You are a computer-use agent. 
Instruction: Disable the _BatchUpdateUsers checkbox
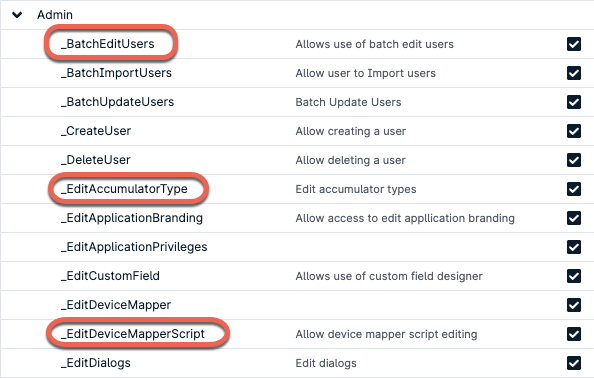pos(574,102)
